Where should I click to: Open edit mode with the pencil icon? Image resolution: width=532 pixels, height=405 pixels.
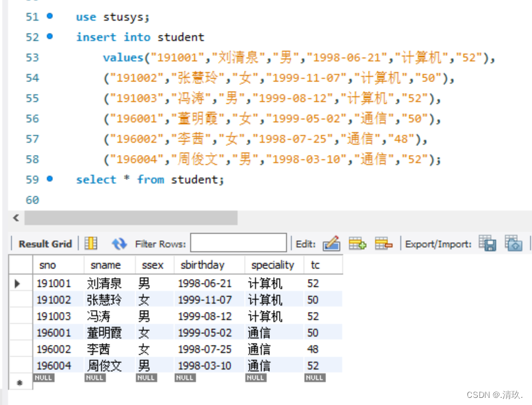[x=332, y=244]
